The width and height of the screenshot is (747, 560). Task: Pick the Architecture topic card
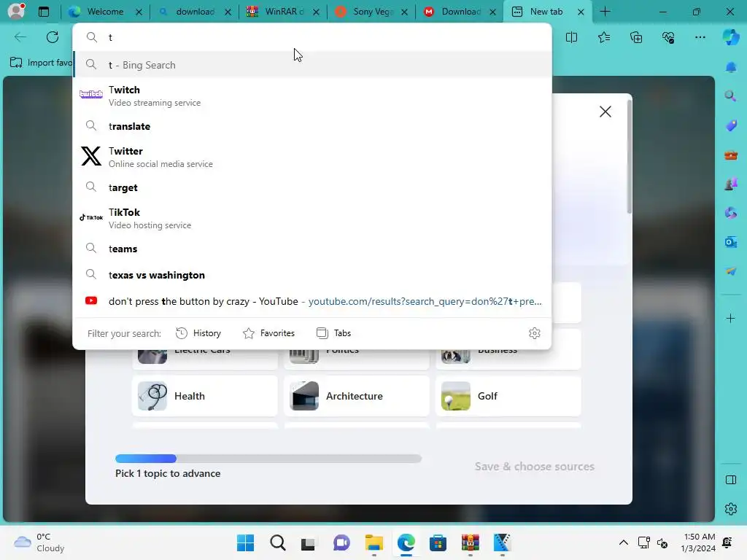[356, 396]
